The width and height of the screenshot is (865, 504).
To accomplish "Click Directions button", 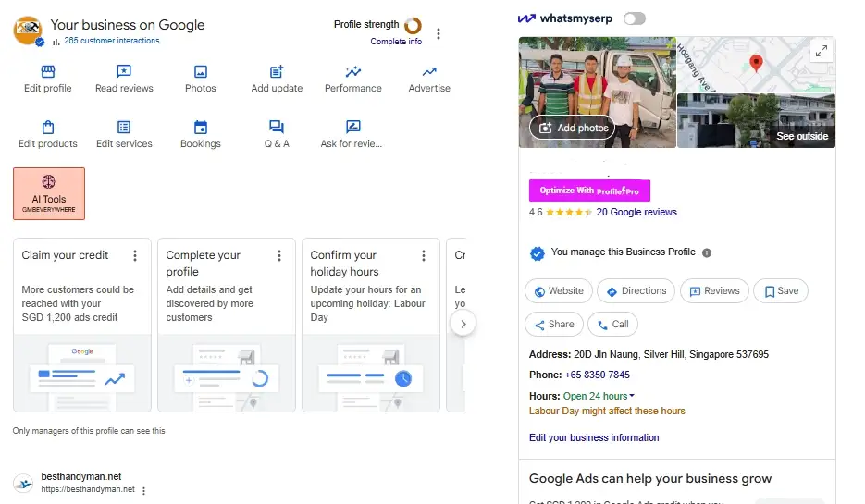I will (636, 291).
